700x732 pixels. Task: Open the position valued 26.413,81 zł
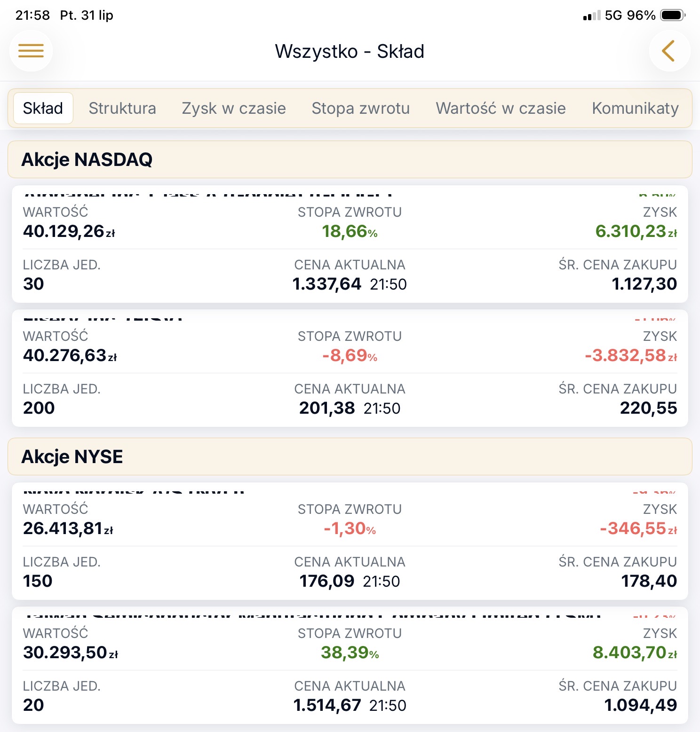click(x=350, y=541)
